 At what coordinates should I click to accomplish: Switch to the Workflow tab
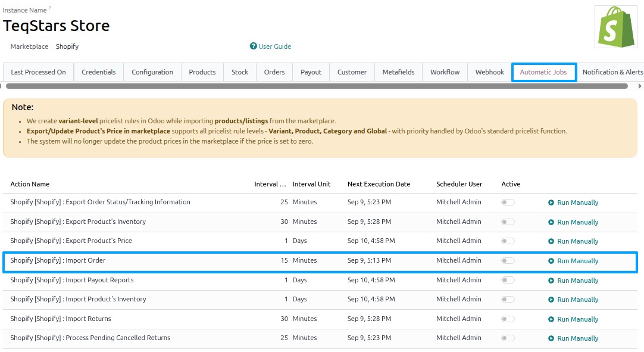click(x=445, y=72)
